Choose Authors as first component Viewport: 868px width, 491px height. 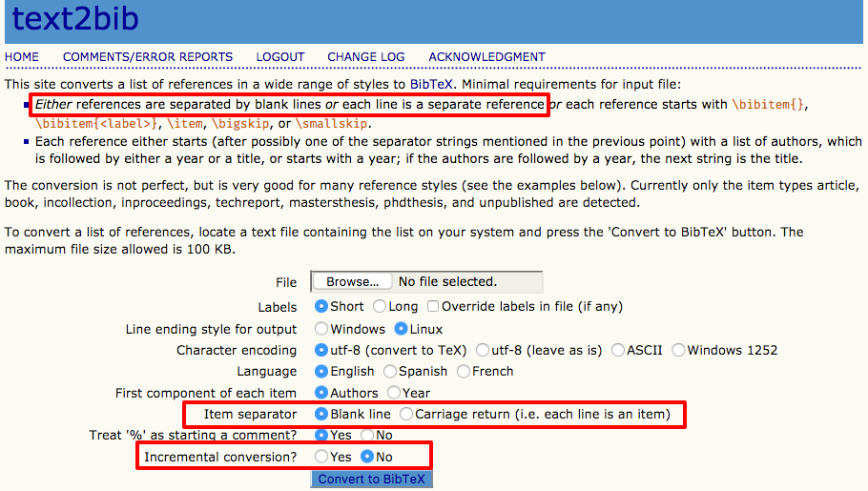click(321, 393)
